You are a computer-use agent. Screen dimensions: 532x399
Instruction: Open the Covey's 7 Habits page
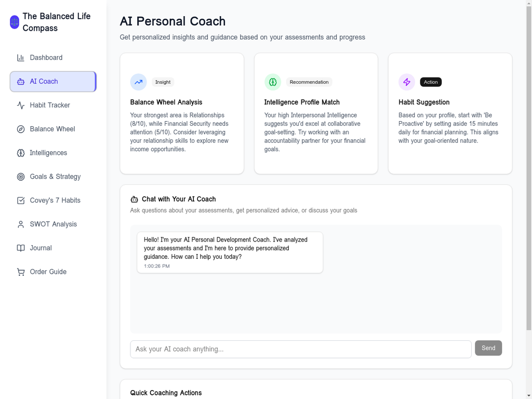[x=55, y=200]
